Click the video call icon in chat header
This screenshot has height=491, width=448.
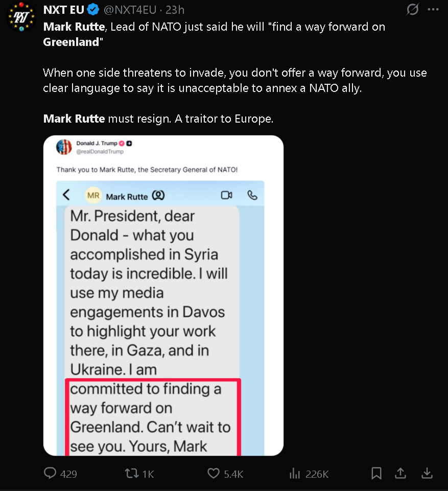tap(226, 195)
